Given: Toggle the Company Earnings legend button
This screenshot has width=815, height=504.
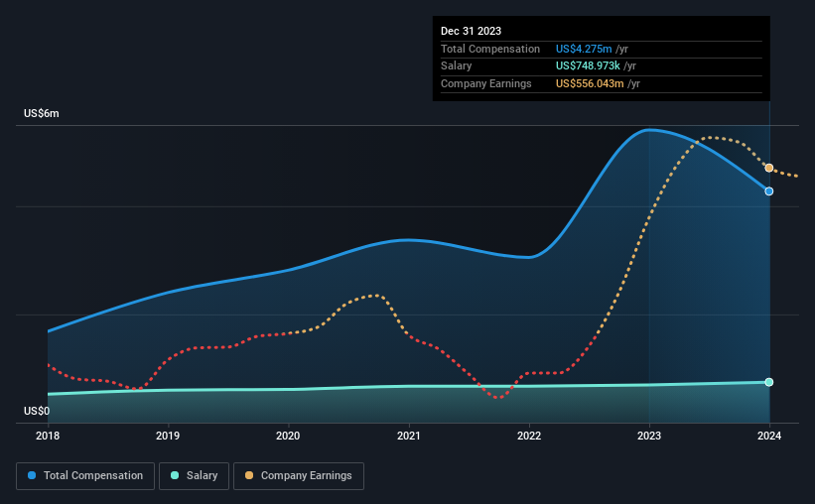Looking at the screenshot, I should [299, 476].
